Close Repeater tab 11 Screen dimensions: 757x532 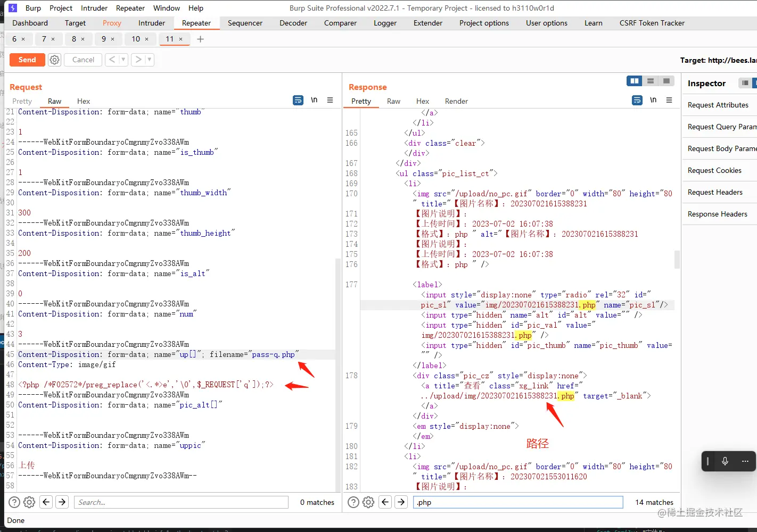click(x=180, y=39)
